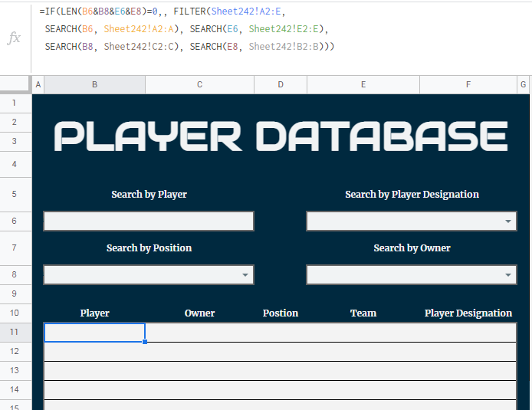Click the select-all corner box

(x=15, y=84)
